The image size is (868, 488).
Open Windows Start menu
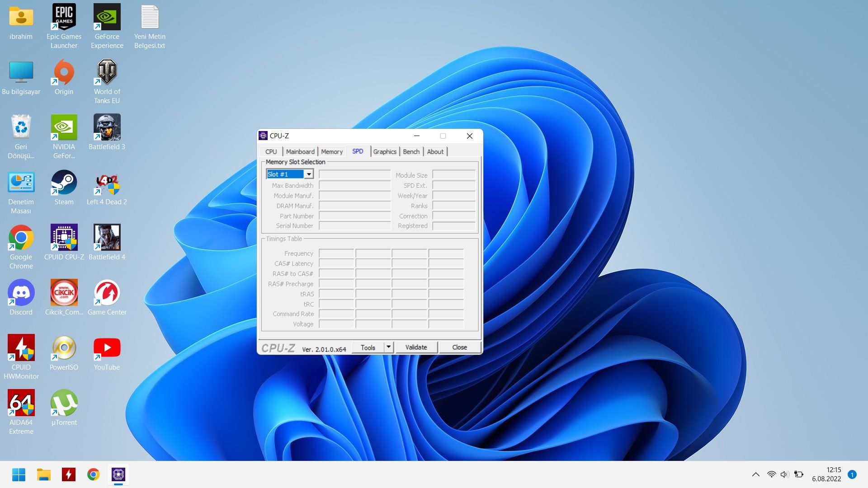click(19, 474)
